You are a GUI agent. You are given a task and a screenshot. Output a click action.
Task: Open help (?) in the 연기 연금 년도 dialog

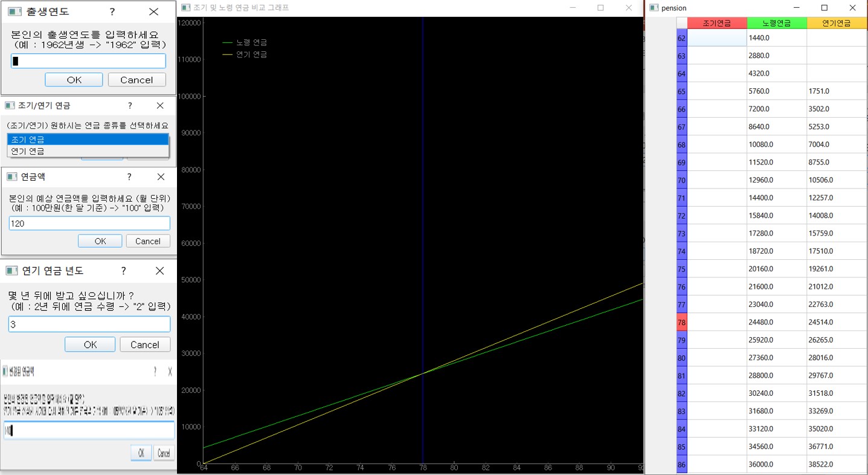coord(124,271)
